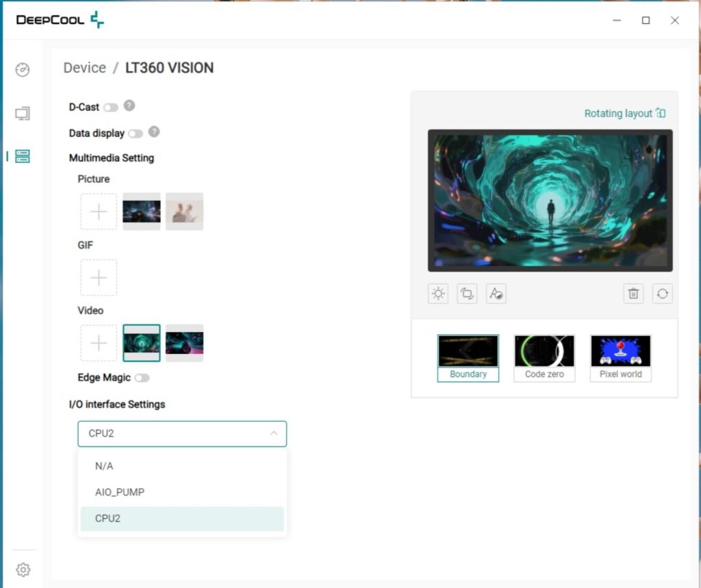This screenshot has height=588, width=701.
Task: Click the LT360 VISION title
Action: [x=170, y=68]
